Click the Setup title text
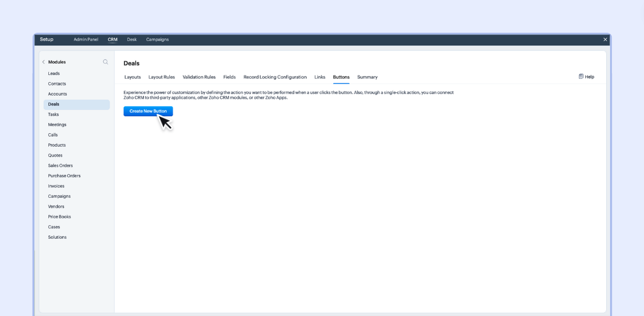The height and width of the screenshot is (316, 644). 47,39
